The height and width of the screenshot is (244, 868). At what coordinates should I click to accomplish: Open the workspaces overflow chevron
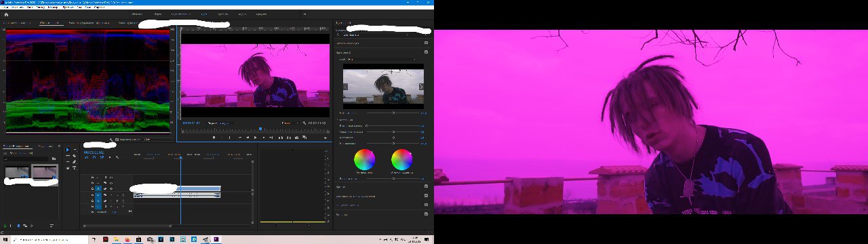click(304, 14)
